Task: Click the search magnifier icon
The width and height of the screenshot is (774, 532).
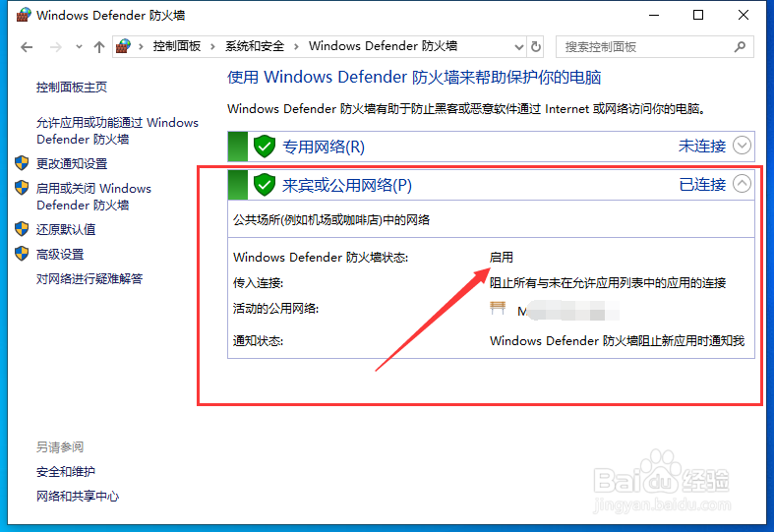Action: pyautogui.click(x=740, y=47)
